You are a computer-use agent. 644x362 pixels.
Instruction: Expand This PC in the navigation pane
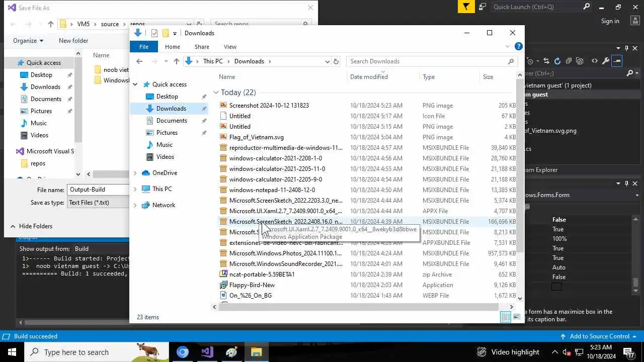(135, 189)
